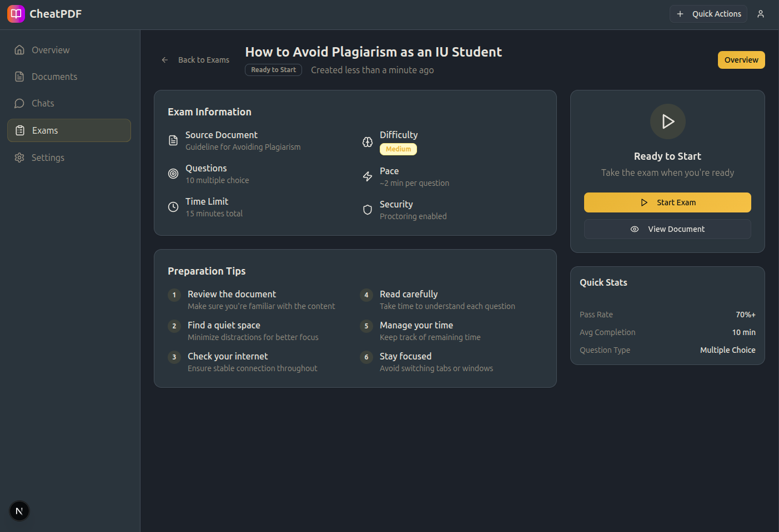The image size is (779, 532).
Task: Click 'Guideline for Avoiding Plagiarism' text
Action: [x=243, y=147]
